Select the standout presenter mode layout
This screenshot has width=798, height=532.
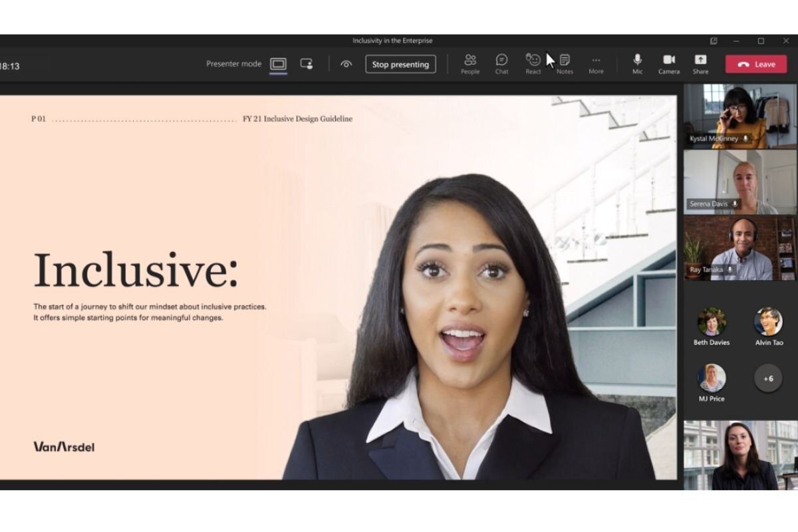click(x=279, y=64)
